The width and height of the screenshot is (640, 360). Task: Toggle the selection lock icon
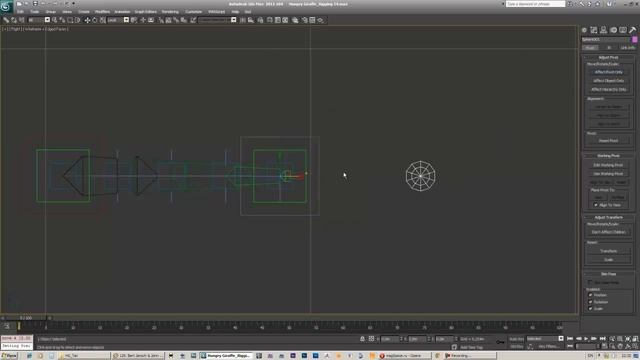362,339
